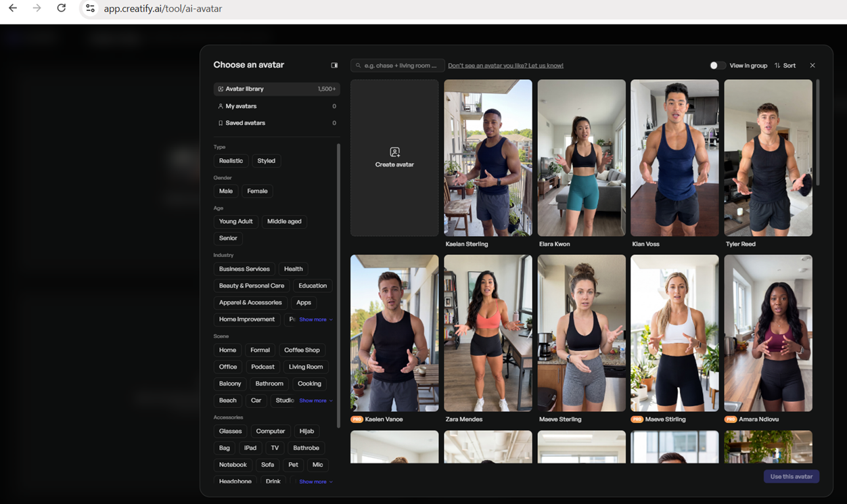The width and height of the screenshot is (847, 504).
Task: Open the Sort options
Action: pyautogui.click(x=785, y=66)
